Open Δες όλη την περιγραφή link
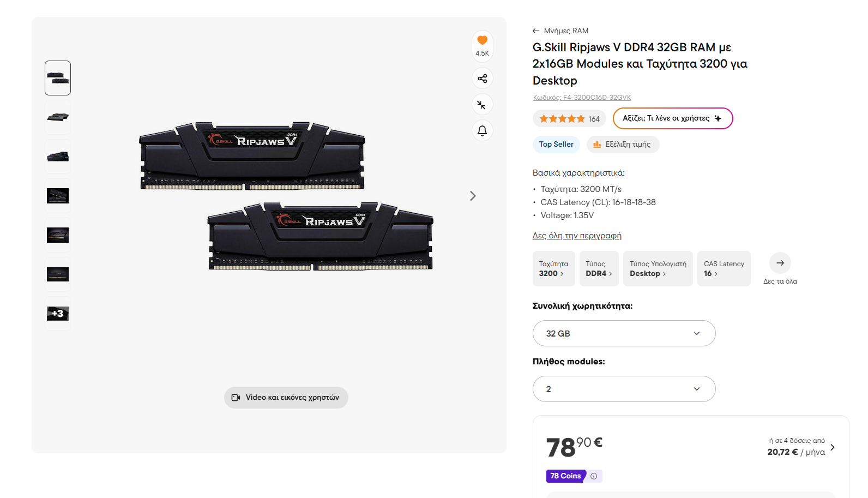The height and width of the screenshot is (498, 868). click(x=577, y=236)
